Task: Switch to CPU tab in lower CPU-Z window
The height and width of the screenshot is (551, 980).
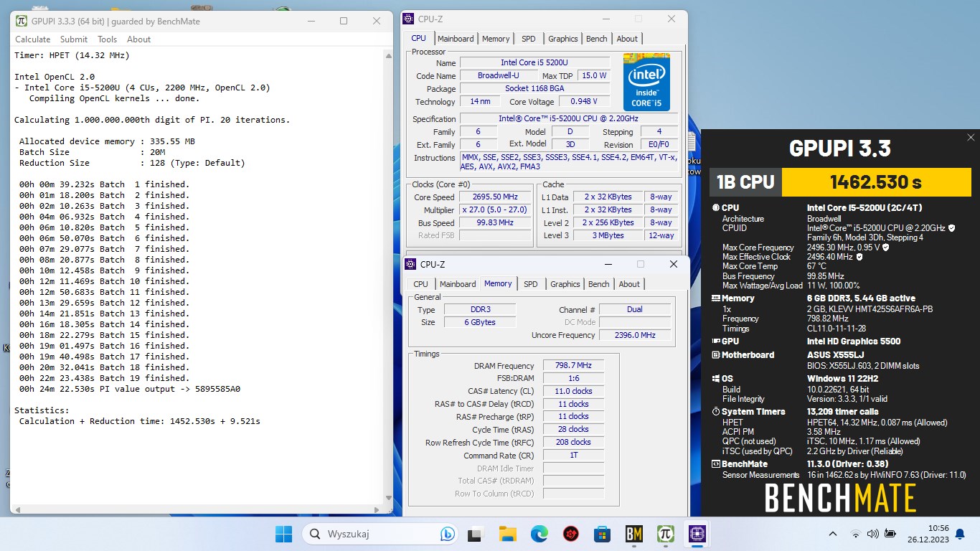Action: (421, 284)
